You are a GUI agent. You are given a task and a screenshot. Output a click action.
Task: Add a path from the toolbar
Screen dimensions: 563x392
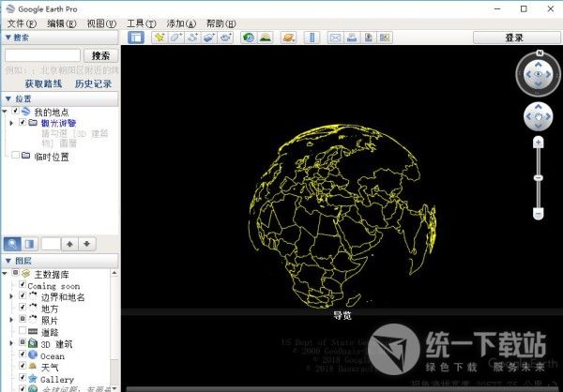192,38
